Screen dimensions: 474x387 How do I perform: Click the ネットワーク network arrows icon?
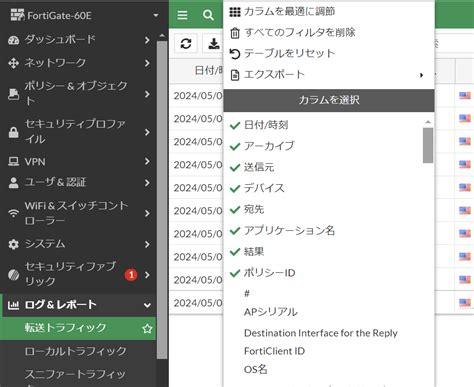point(14,63)
